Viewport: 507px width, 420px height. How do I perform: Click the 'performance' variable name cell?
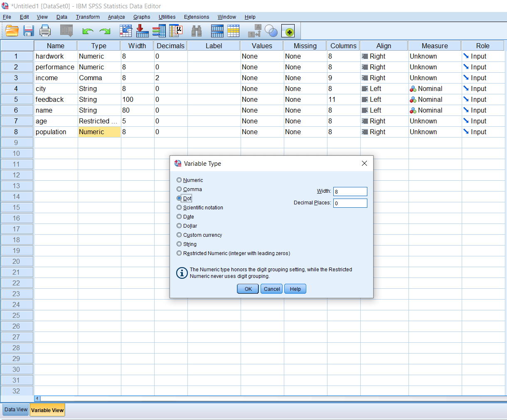tap(55, 67)
